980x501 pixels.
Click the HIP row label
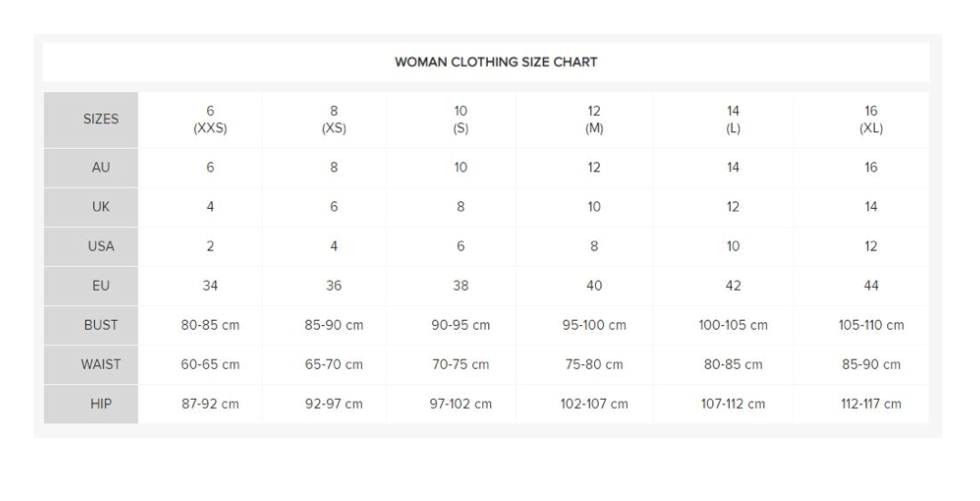click(x=100, y=404)
